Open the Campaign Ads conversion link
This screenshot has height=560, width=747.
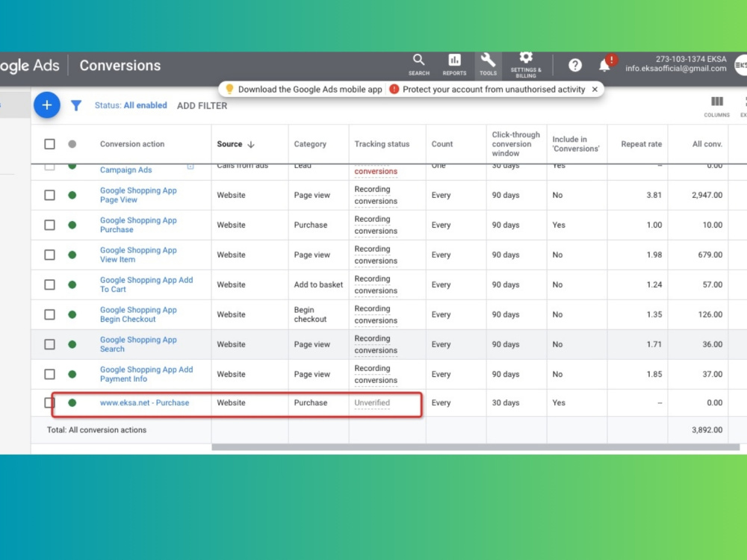(125, 170)
